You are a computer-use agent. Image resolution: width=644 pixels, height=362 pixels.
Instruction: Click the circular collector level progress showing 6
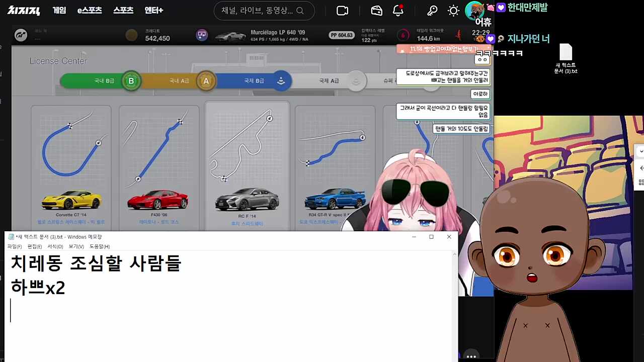pyautogui.click(x=403, y=35)
